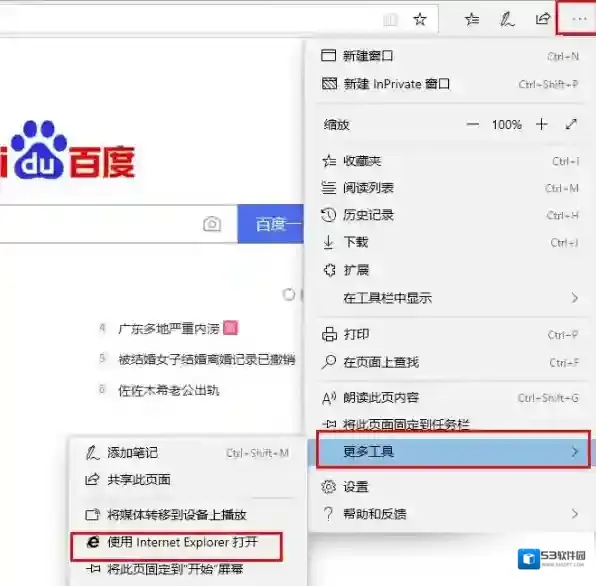Screen dimensions: 596x586
Task: Expand the 更多工具 submenu arrow
Action: pyautogui.click(x=575, y=451)
